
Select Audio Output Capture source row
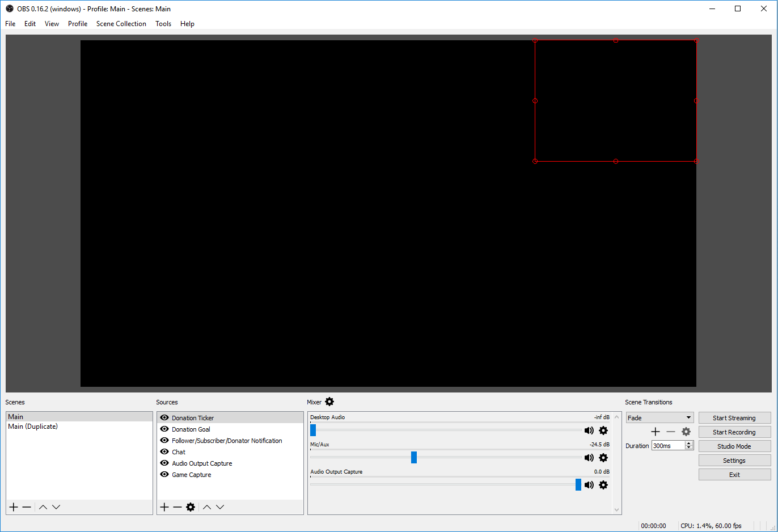(230, 463)
